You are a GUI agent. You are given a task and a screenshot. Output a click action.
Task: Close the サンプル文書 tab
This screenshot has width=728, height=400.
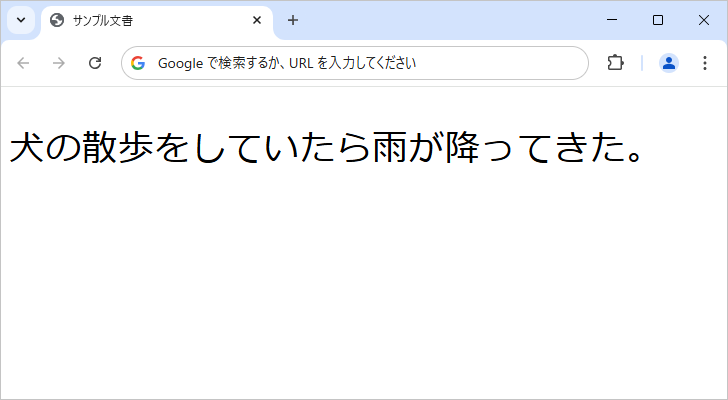click(257, 20)
